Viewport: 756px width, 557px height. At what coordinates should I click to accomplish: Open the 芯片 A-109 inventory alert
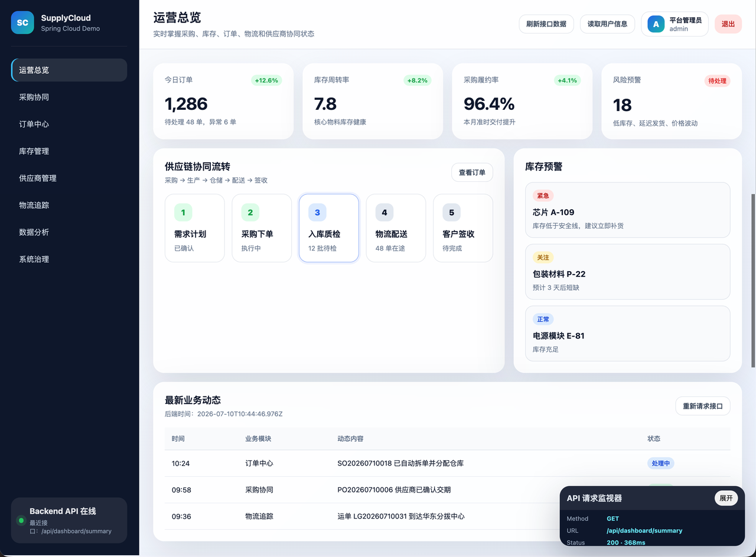628,210
